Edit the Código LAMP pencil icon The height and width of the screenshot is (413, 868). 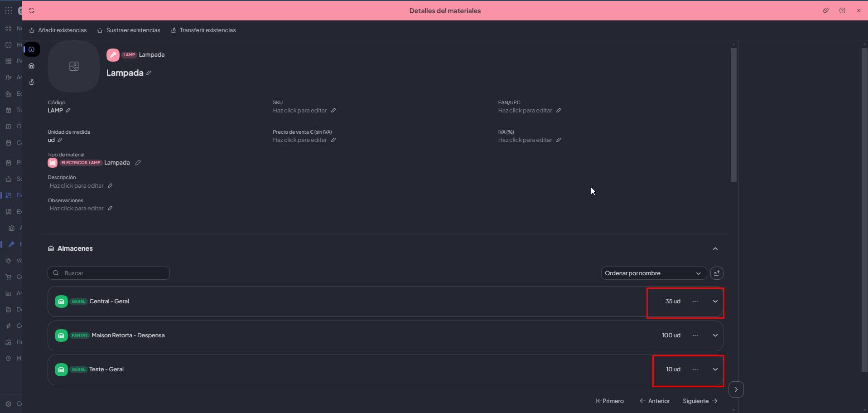[68, 111]
